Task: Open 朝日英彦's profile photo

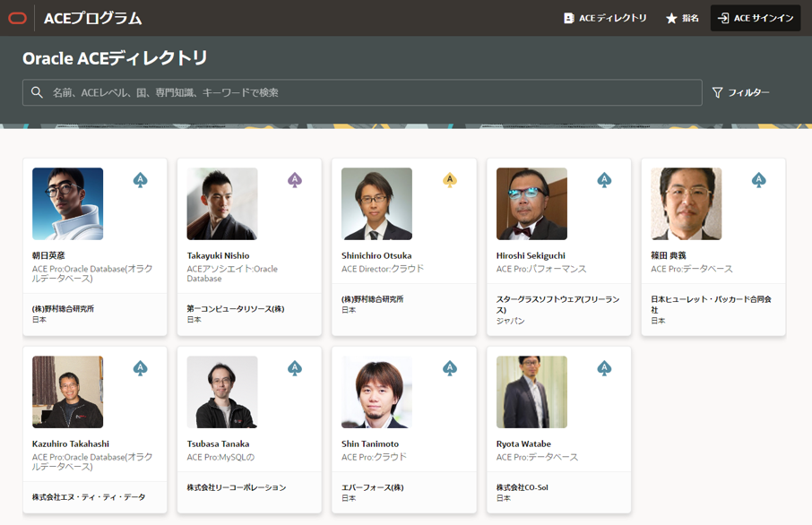Action: [x=67, y=203]
